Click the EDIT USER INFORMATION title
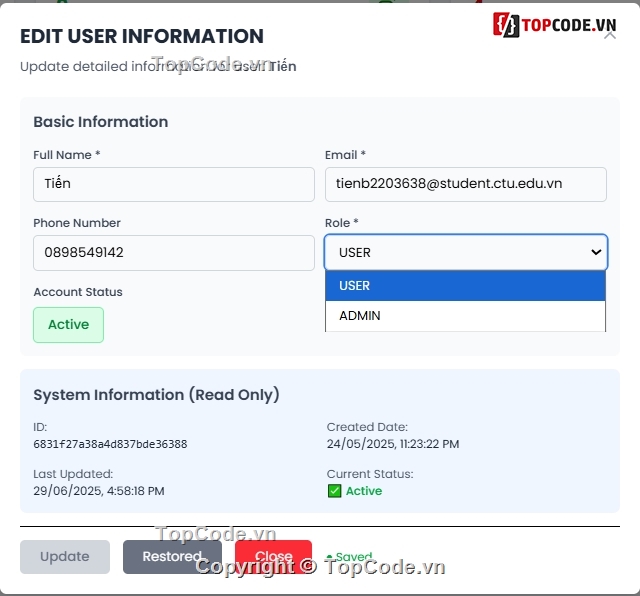640x596 pixels. [142, 36]
